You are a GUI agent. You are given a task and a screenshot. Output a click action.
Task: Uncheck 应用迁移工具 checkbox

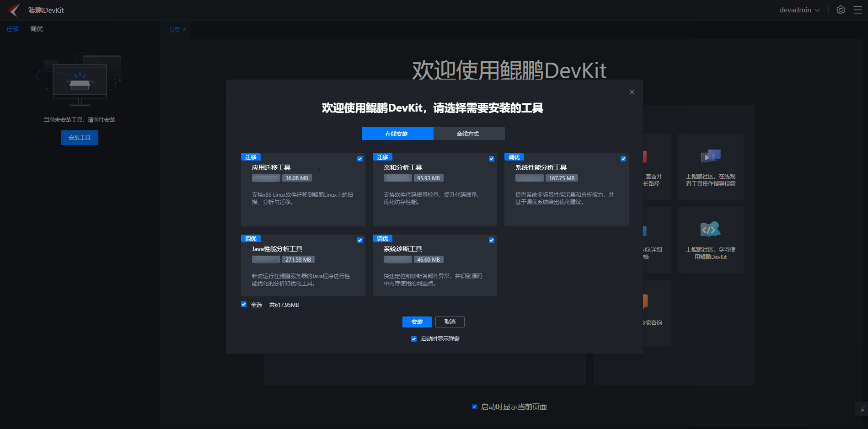coord(360,159)
